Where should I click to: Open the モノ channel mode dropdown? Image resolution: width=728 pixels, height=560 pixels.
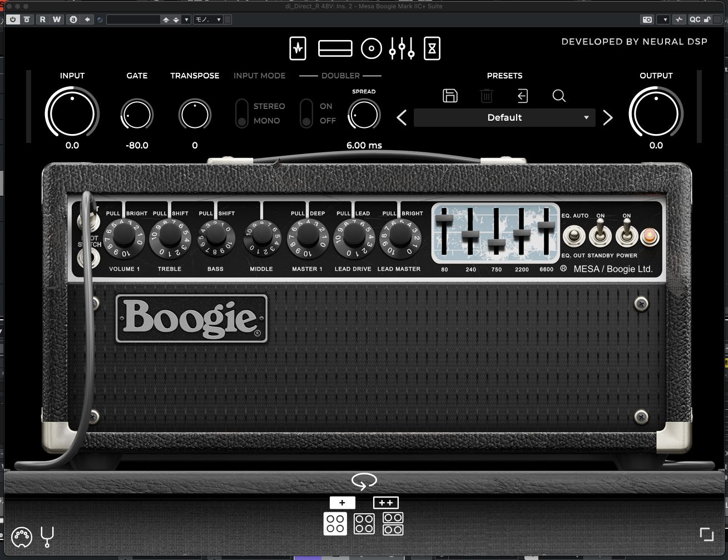tap(209, 19)
